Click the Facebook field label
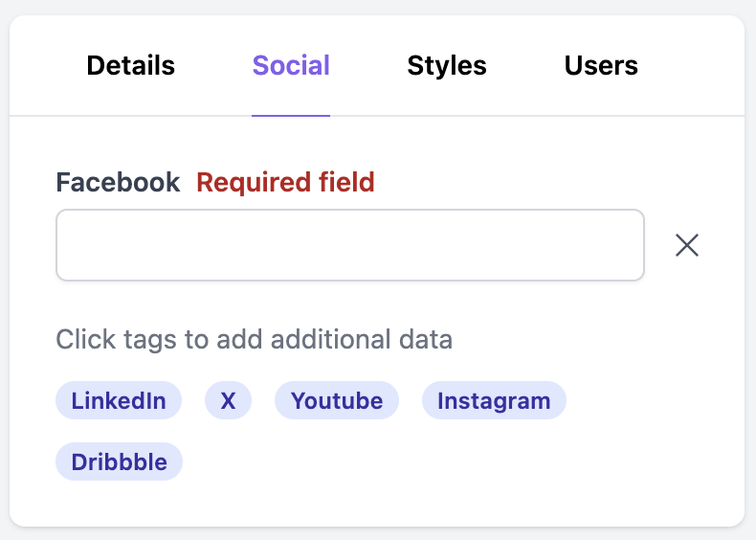Viewport: 756px width, 540px height. coord(118,182)
